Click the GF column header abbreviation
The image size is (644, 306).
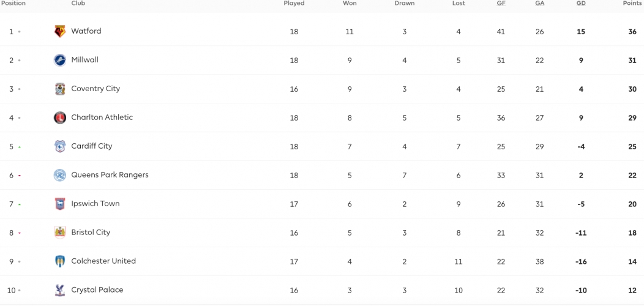501,3
